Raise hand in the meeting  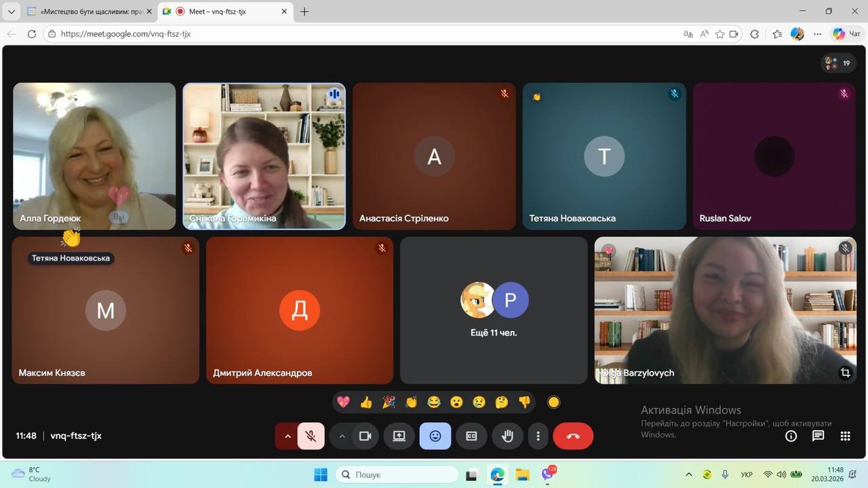pyautogui.click(x=507, y=436)
